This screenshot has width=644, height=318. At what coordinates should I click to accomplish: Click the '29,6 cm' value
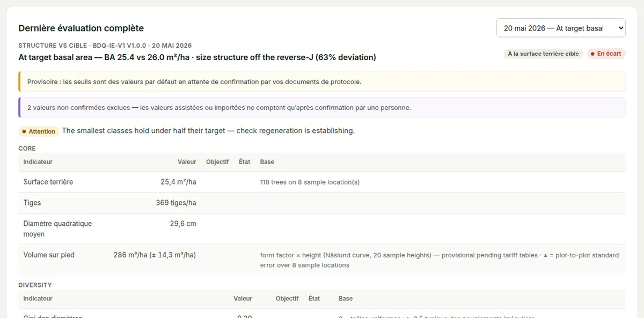(183, 224)
